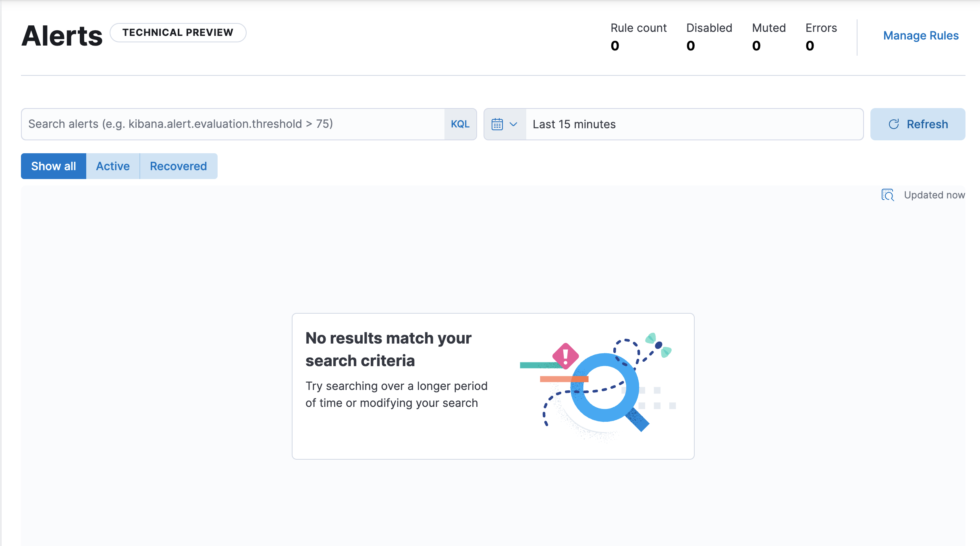Click the Disabled rules count

click(691, 46)
